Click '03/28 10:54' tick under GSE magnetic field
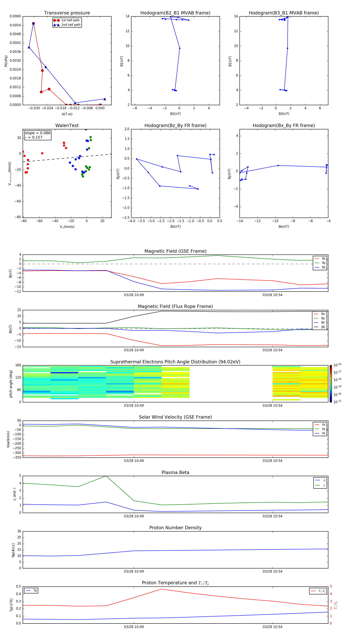The height and width of the screenshot is (644, 351). coord(272,295)
